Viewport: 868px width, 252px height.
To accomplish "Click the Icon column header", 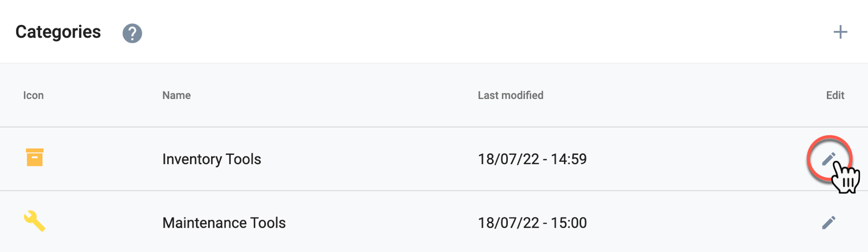I will [x=33, y=95].
